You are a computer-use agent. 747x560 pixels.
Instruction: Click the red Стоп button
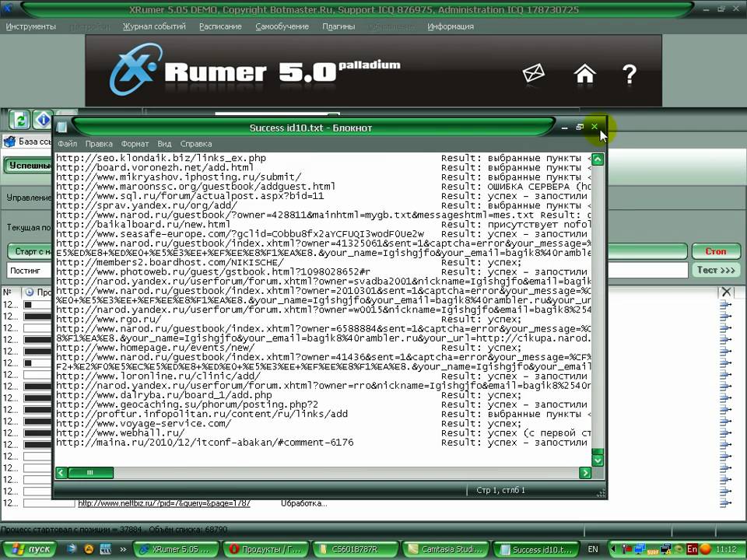point(716,251)
